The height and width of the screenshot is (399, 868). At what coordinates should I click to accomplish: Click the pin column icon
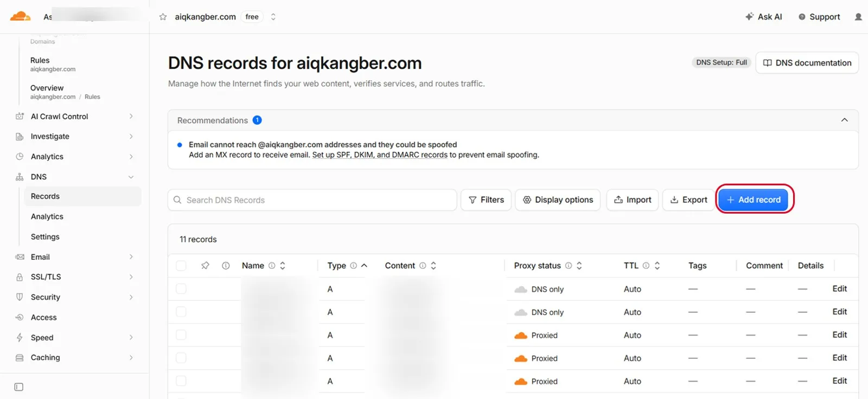click(x=205, y=266)
